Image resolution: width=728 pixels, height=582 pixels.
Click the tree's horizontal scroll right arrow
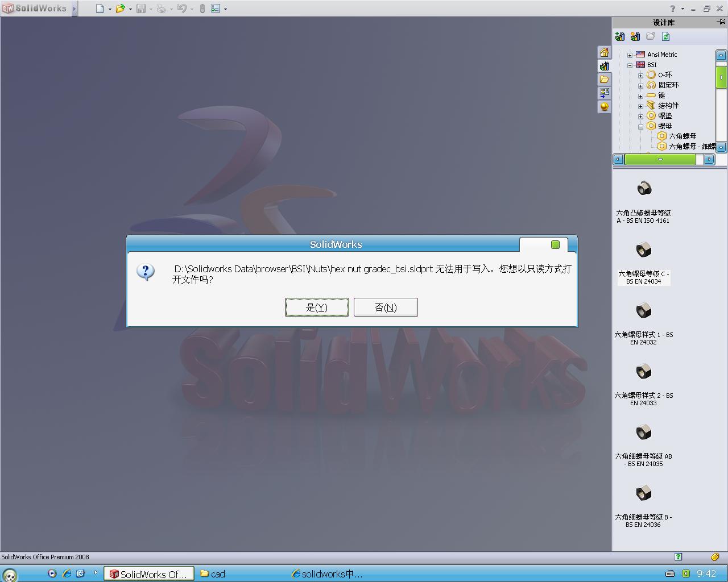(x=709, y=160)
